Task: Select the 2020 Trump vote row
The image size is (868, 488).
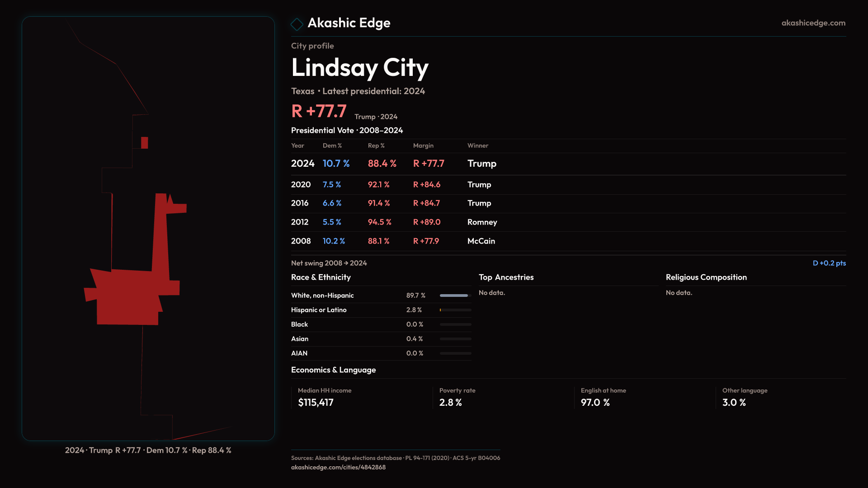Action: pyautogui.click(x=393, y=185)
